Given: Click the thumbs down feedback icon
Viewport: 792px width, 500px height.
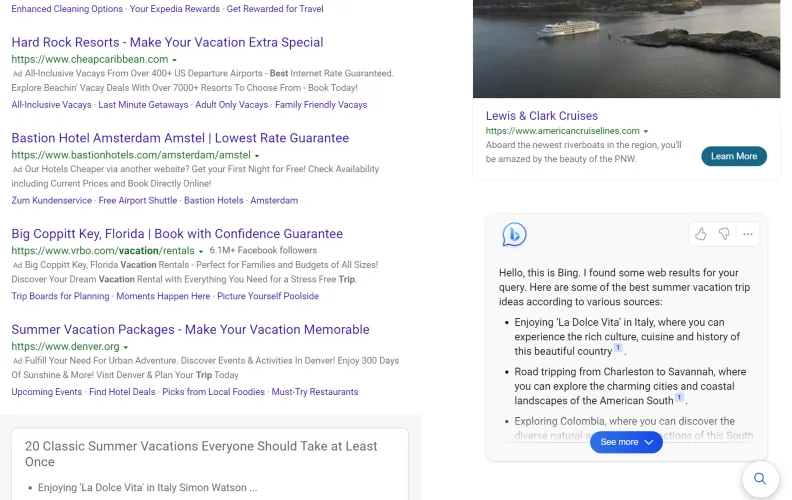Looking at the screenshot, I should (x=724, y=234).
